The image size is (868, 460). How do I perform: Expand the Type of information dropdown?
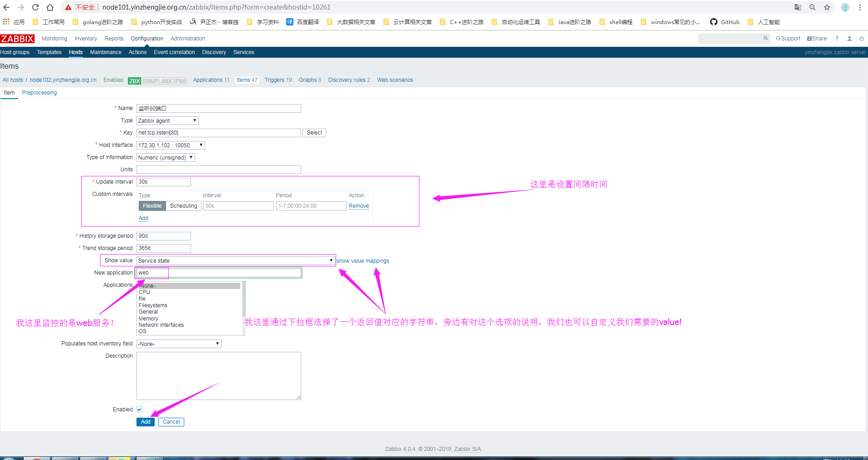click(166, 158)
